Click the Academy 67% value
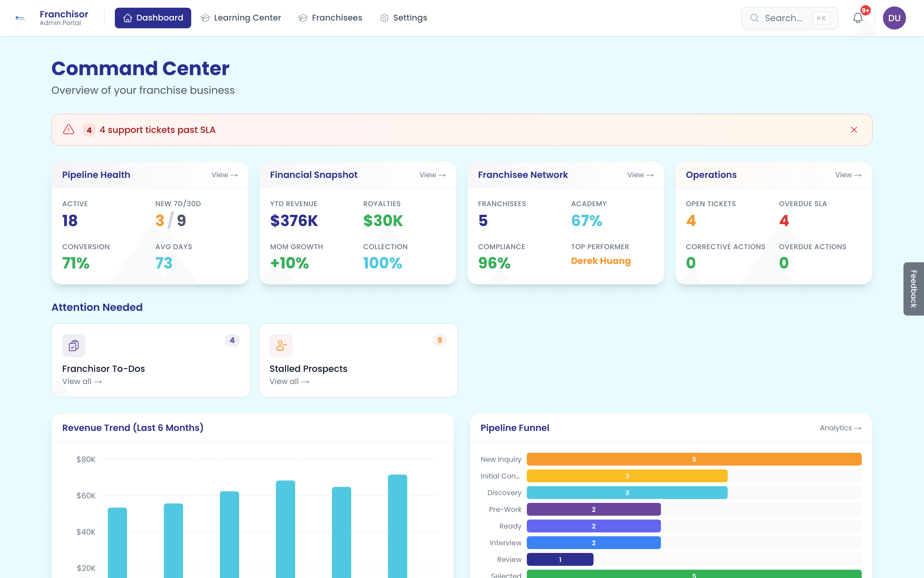The height and width of the screenshot is (578, 924). point(586,221)
